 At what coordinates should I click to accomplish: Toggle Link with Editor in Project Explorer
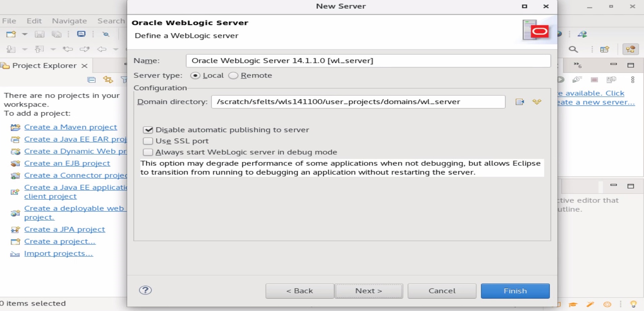tap(108, 80)
